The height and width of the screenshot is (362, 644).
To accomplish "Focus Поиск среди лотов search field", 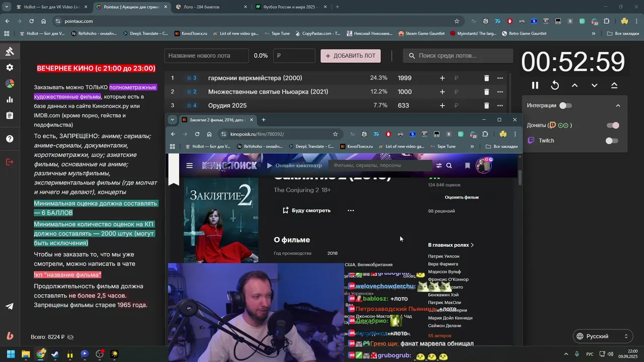I will point(458,56).
